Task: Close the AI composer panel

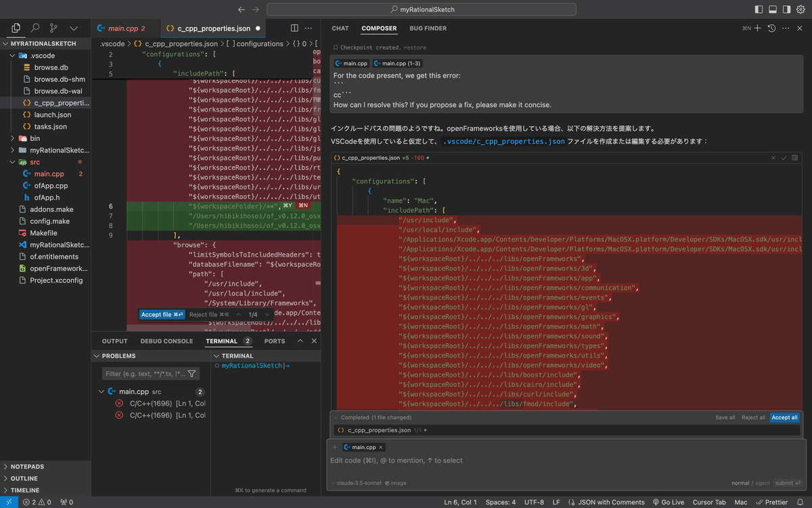Action: [x=800, y=28]
